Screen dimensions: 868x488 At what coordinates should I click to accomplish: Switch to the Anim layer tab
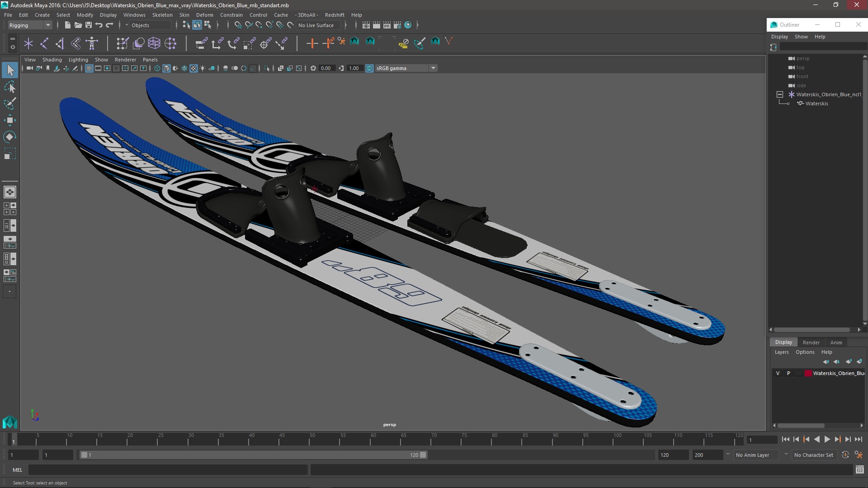(836, 343)
